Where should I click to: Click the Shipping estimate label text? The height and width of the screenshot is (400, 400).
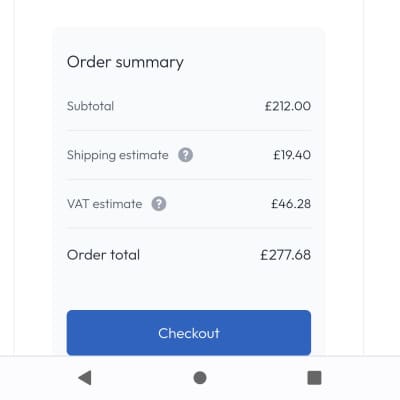coord(118,155)
